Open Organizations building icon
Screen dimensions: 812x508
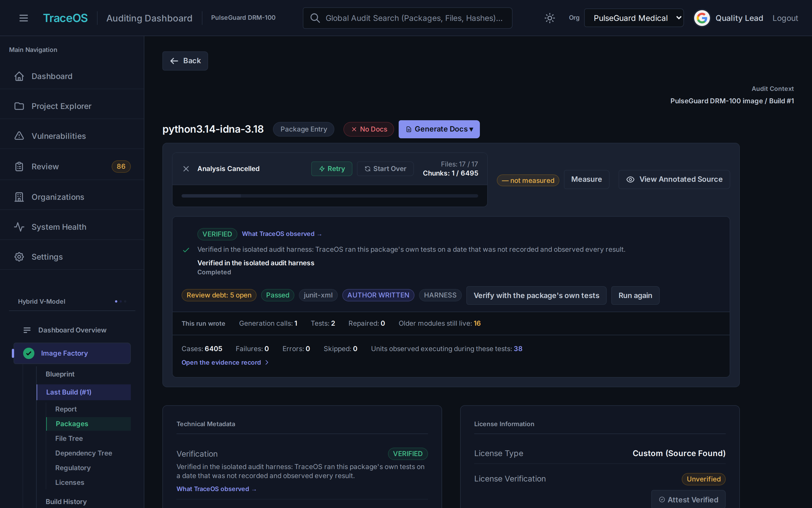pyautogui.click(x=19, y=197)
